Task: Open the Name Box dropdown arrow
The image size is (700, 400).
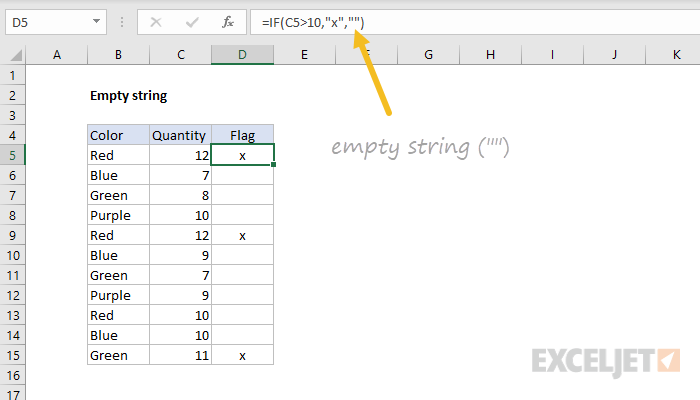Action: [x=95, y=21]
